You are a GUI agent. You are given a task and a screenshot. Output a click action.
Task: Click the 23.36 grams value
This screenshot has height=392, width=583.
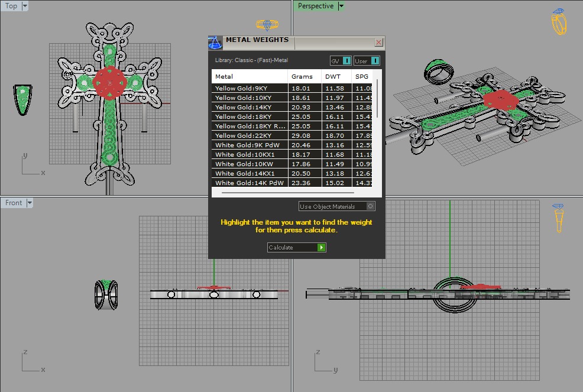coord(301,183)
